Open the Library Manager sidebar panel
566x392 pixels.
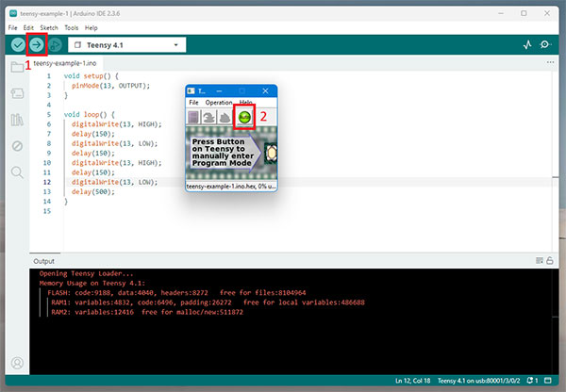17,120
